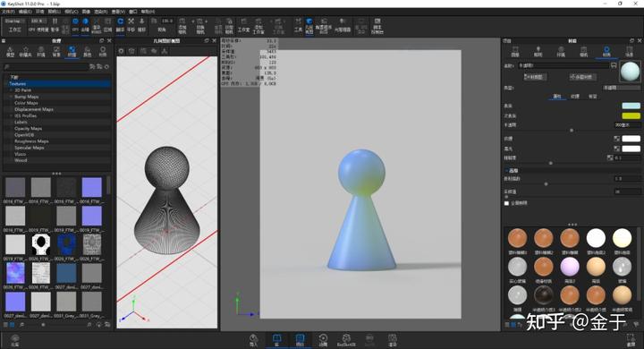
Task: Expand the IES Profiles folder
Action: pos(12,116)
